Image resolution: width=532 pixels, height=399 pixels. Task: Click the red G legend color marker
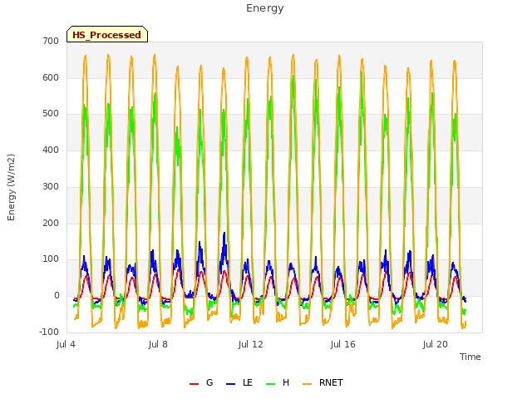pos(194,384)
